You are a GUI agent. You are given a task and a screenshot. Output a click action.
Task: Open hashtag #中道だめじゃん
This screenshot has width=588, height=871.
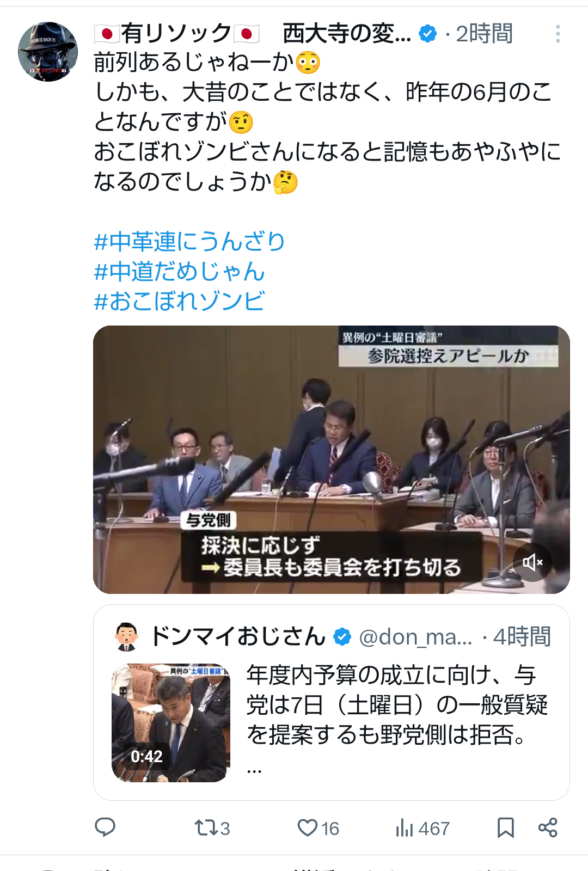click(x=179, y=271)
